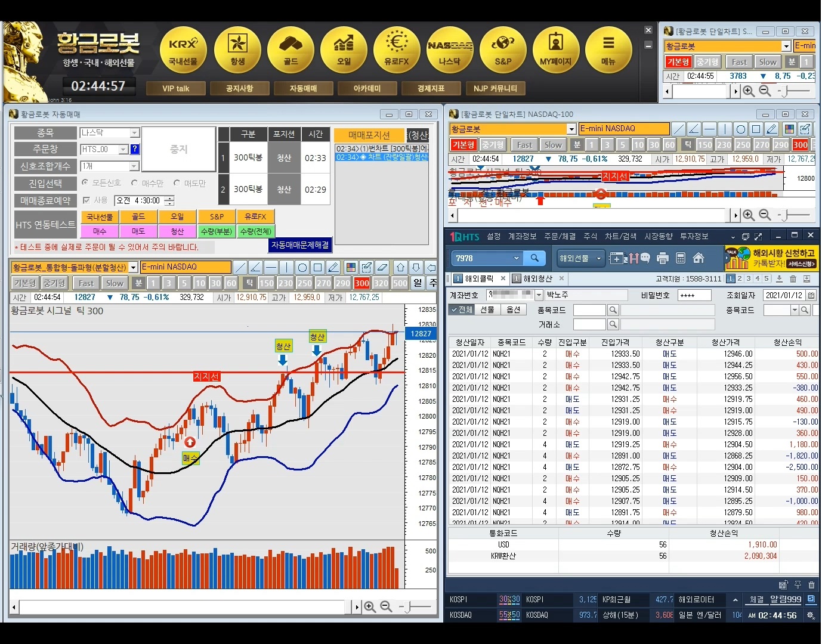822x644 pixels.
Task: Open the 골드 gold bars button
Action: [291, 50]
